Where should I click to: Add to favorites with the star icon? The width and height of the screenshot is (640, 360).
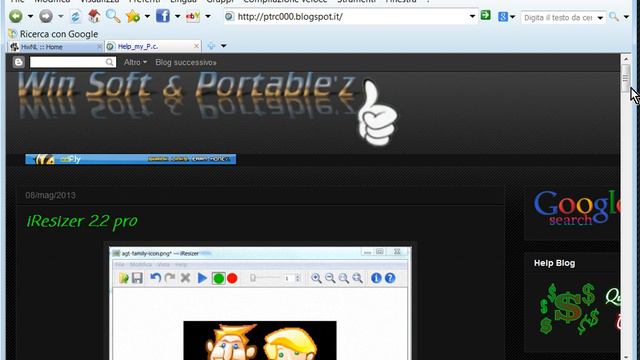pyautogui.click(x=133, y=16)
